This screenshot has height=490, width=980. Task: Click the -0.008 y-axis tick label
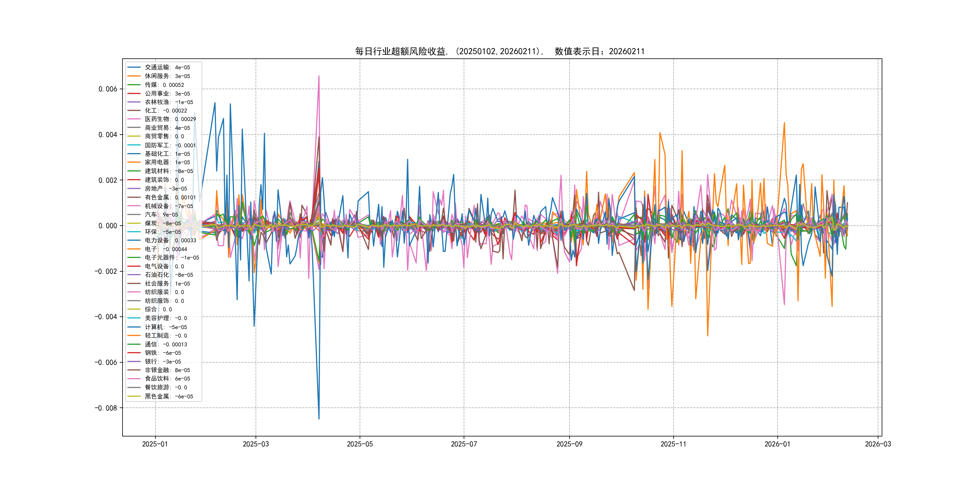tap(106, 408)
